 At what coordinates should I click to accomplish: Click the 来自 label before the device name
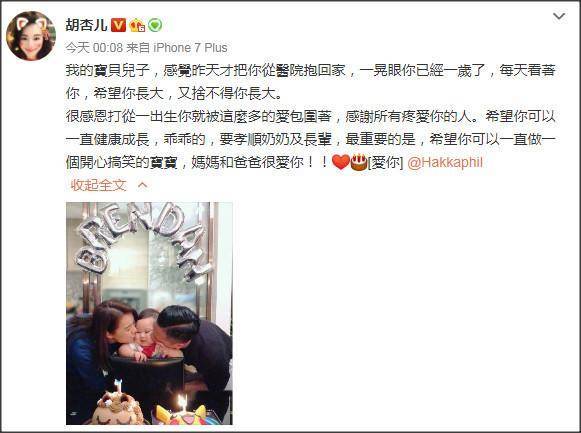pos(138,48)
